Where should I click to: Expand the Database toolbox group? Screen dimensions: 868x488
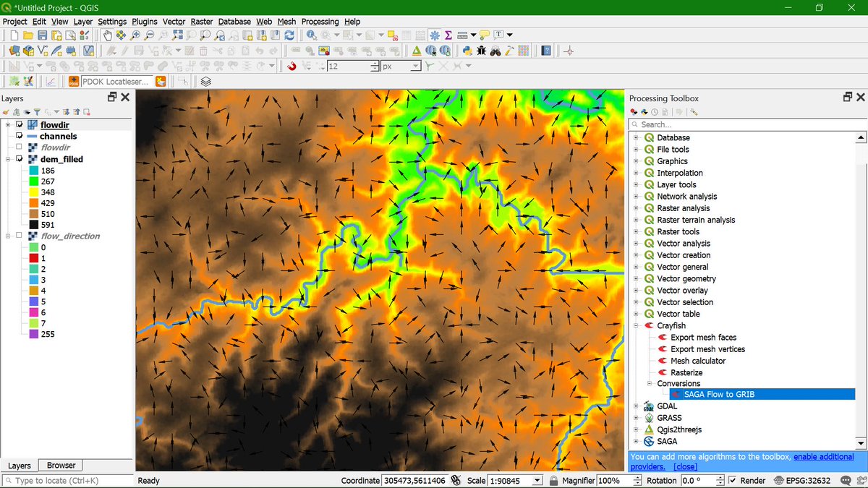637,137
